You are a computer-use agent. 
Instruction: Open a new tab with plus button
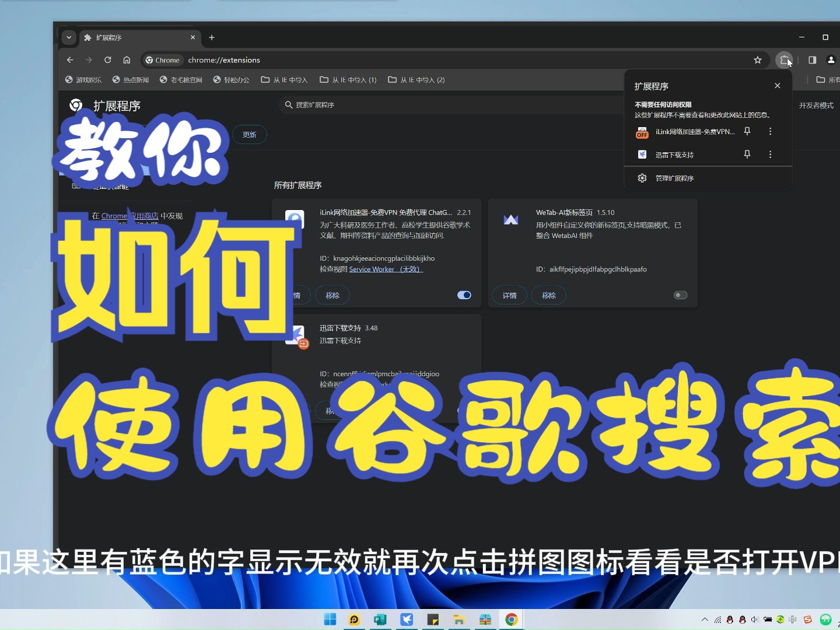[212, 37]
